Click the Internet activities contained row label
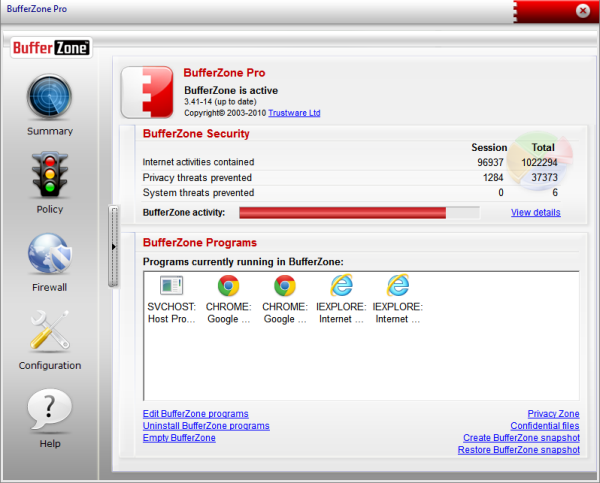 pos(198,162)
